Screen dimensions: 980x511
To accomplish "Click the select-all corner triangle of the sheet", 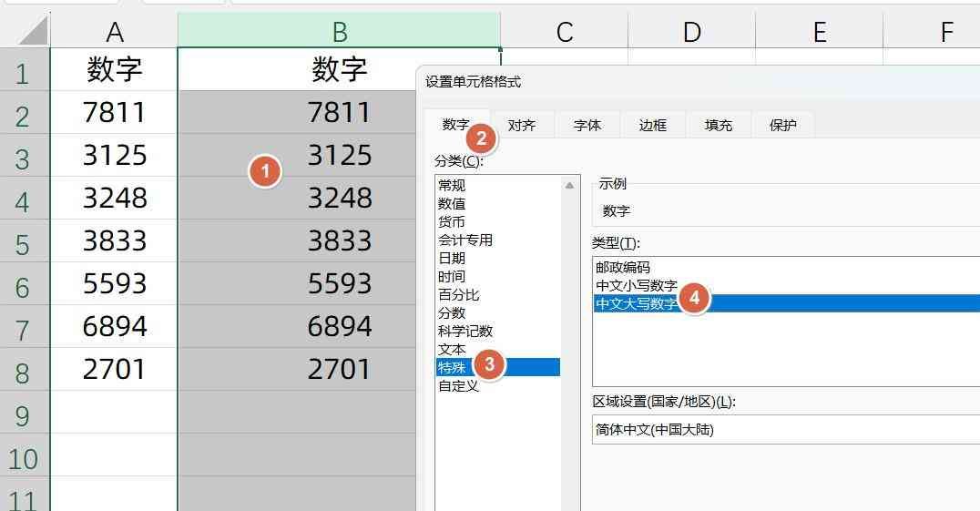I will [33, 30].
